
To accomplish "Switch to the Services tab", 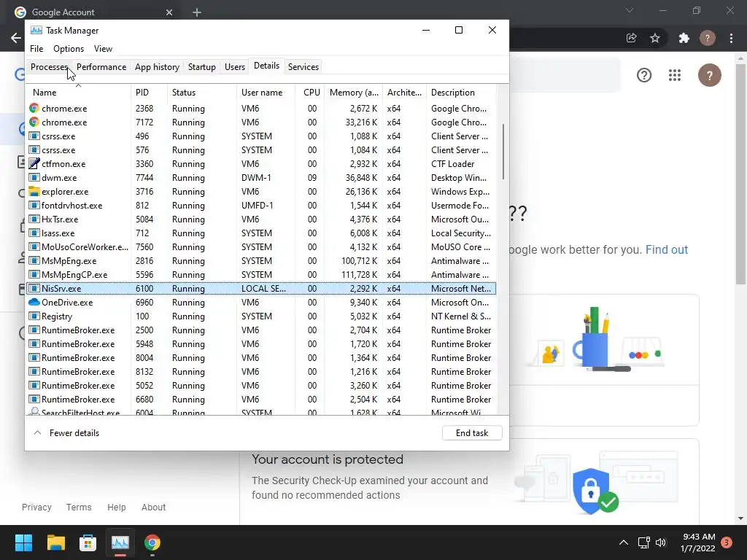I will (x=303, y=66).
